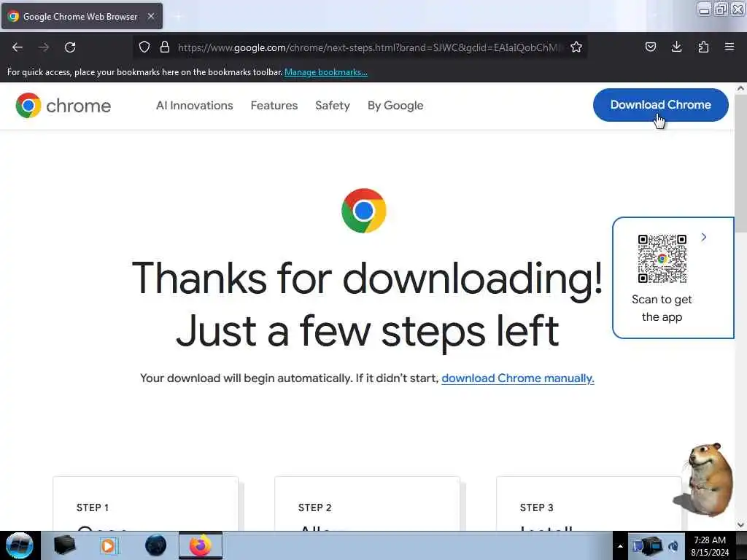Viewport: 747px width, 560px height.
Task: Click the QR code image
Action: 662,259
